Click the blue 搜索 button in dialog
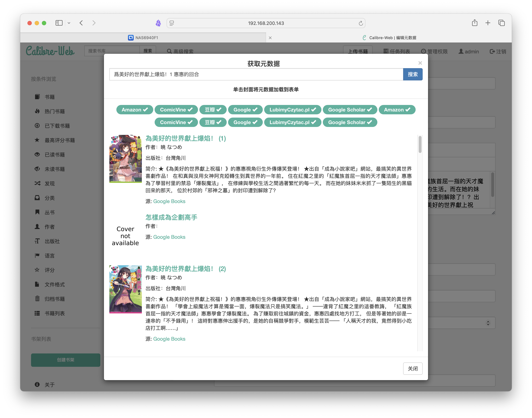The width and height of the screenshot is (532, 418). click(413, 74)
